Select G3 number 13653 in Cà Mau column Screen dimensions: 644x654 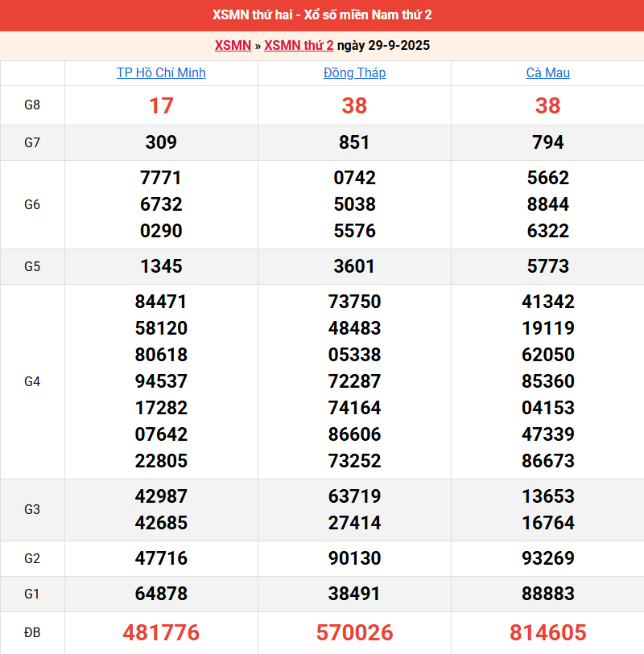[x=547, y=496]
